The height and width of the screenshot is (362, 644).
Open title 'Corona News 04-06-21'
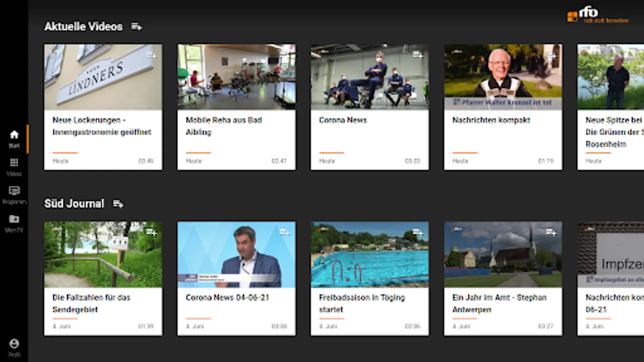pyautogui.click(x=227, y=297)
